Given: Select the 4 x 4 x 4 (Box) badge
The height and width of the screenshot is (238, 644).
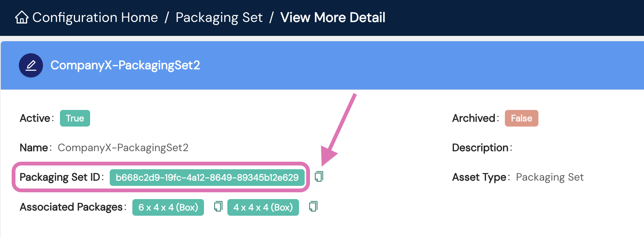Looking at the screenshot, I should [263, 207].
